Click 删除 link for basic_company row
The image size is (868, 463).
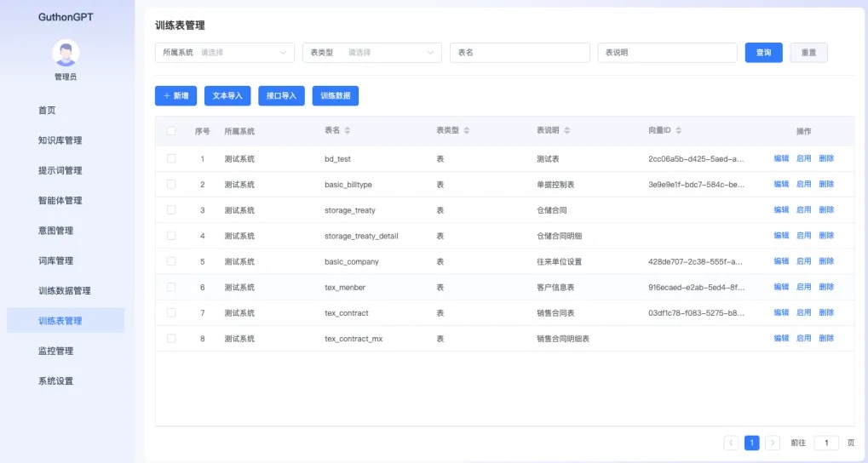[826, 261]
